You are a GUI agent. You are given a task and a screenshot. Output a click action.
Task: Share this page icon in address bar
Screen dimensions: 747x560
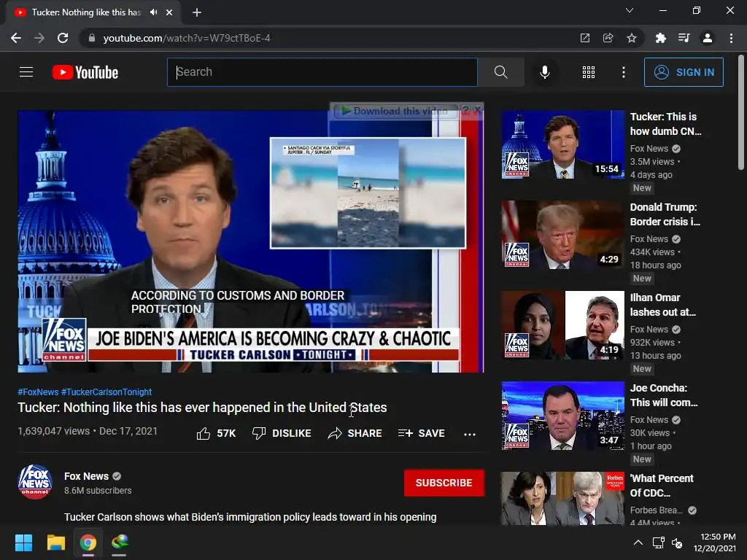tap(608, 38)
